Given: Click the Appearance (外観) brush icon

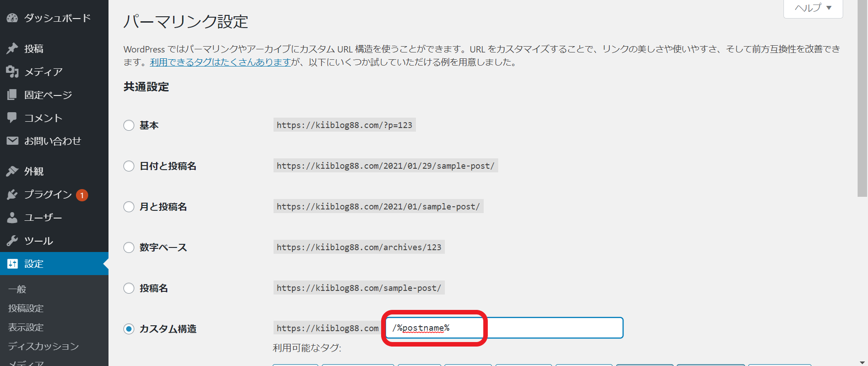Looking at the screenshot, I should pyautogui.click(x=12, y=171).
